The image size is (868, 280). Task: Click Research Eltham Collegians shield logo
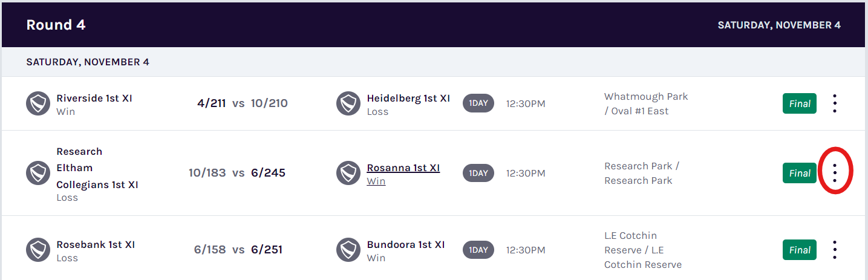coord(38,173)
